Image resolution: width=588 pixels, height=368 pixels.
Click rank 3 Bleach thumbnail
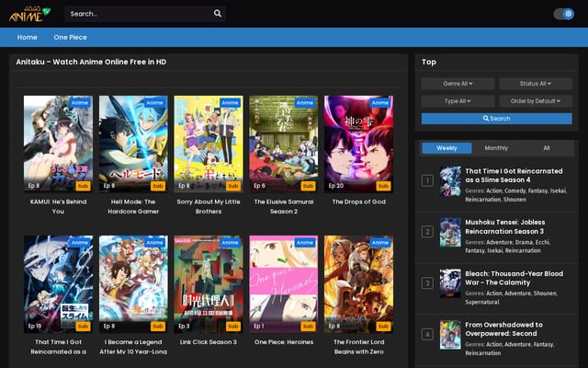click(450, 283)
